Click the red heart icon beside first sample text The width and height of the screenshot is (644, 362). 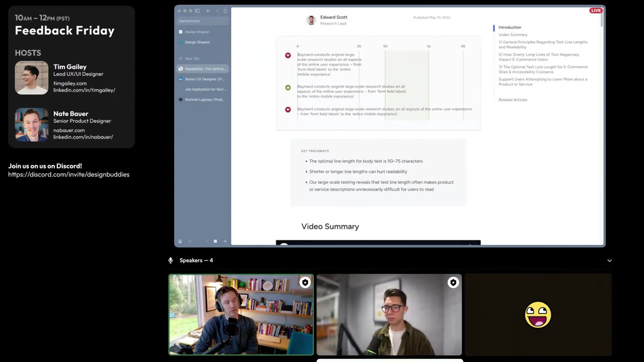tap(288, 55)
